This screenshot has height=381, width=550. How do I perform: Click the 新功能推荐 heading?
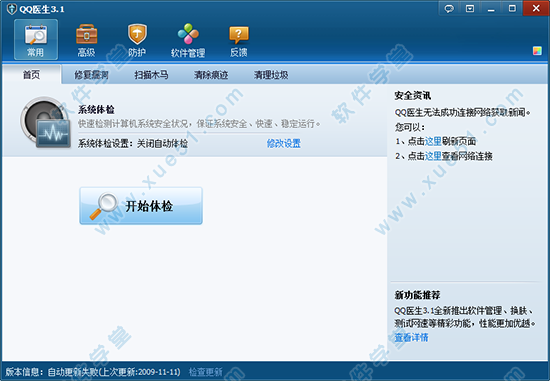click(417, 295)
